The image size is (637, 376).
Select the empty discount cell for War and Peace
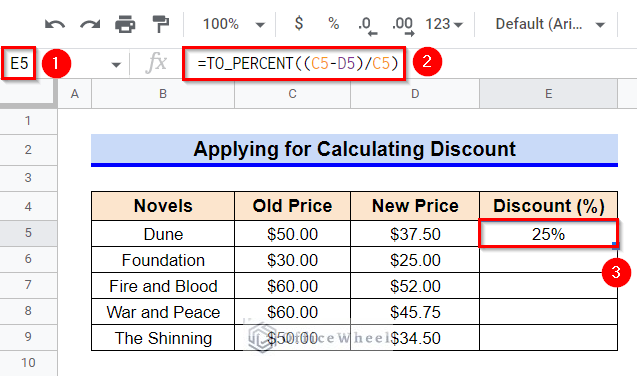548,312
